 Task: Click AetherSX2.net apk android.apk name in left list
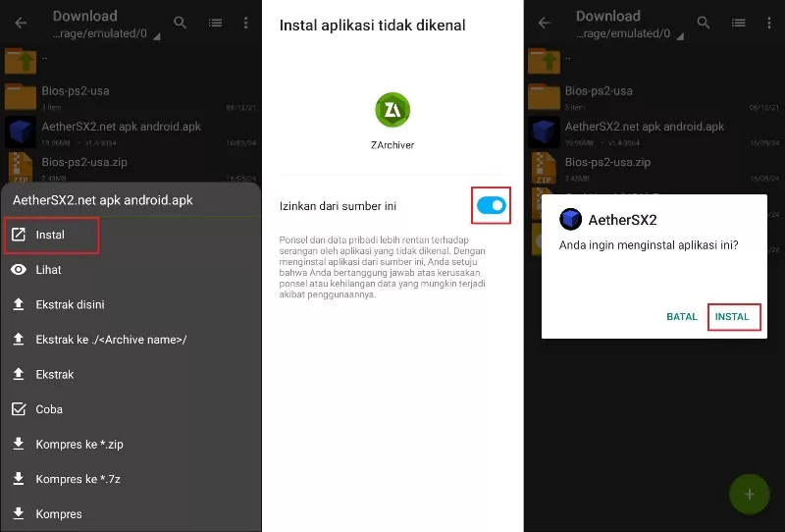pyautogui.click(x=121, y=127)
